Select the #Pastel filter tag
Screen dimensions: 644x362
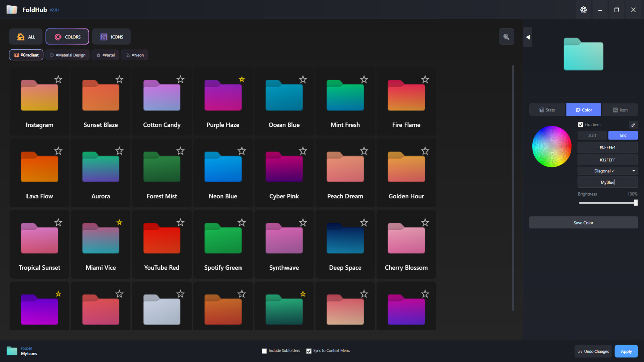105,55
